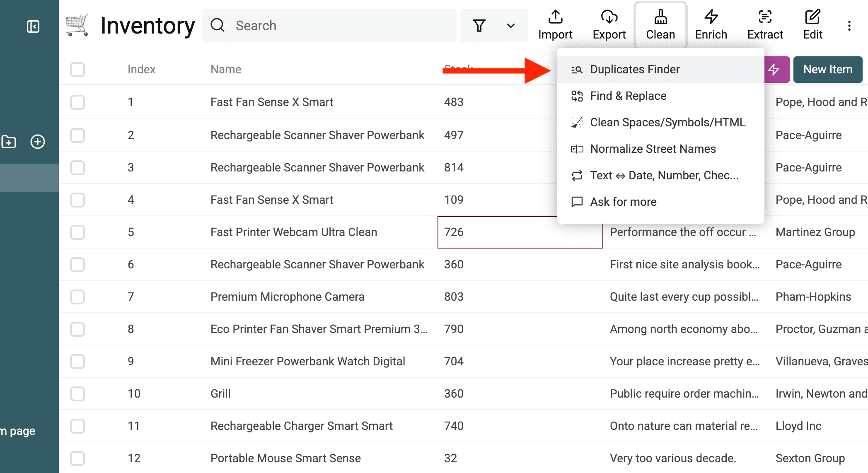Open the Import tool
The height and width of the screenshot is (473, 868).
pyautogui.click(x=555, y=24)
